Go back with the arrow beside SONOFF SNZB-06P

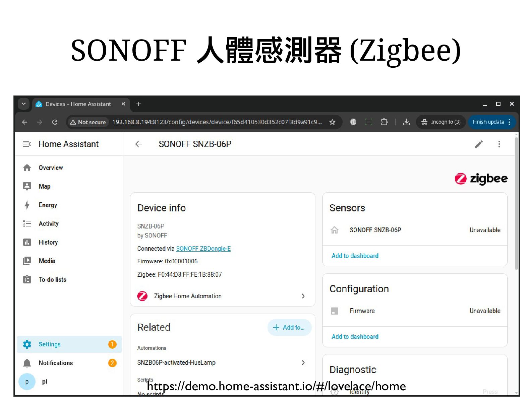point(138,144)
